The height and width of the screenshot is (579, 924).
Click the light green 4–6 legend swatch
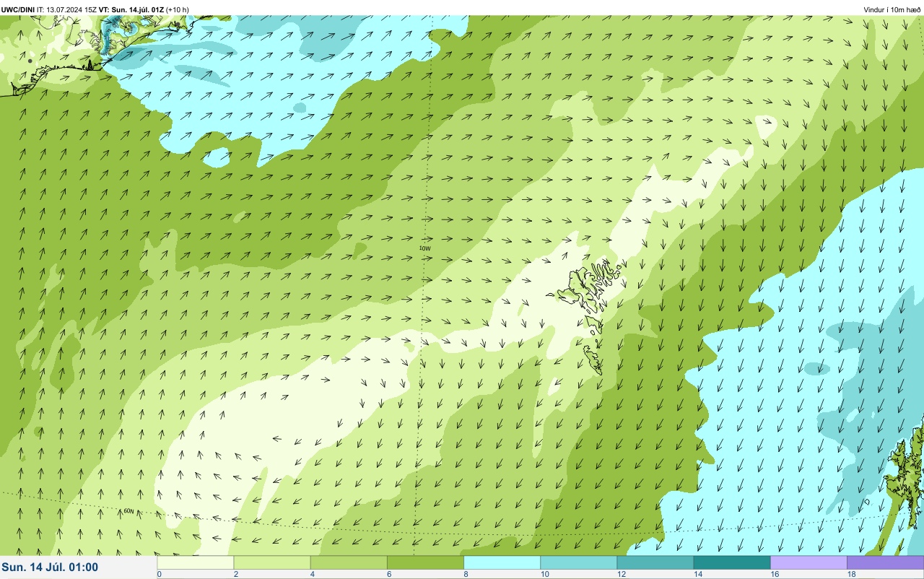349,562
